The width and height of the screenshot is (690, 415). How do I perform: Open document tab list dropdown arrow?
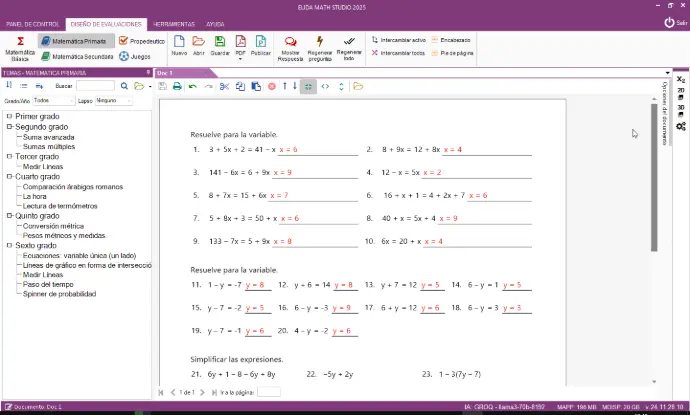click(x=668, y=73)
